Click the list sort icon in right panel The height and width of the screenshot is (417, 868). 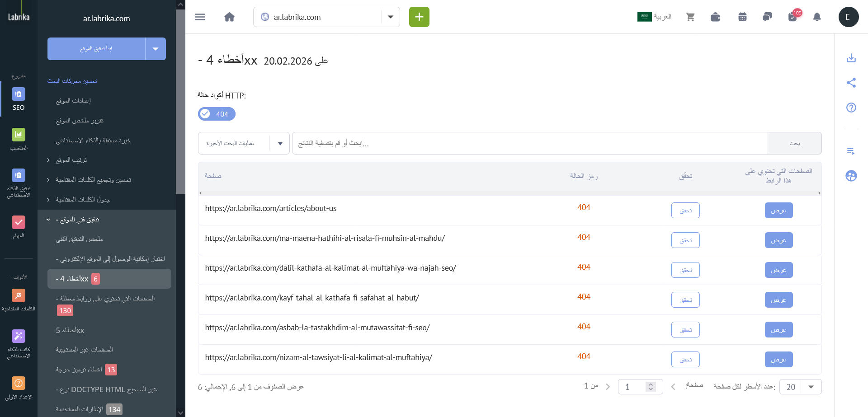click(851, 151)
